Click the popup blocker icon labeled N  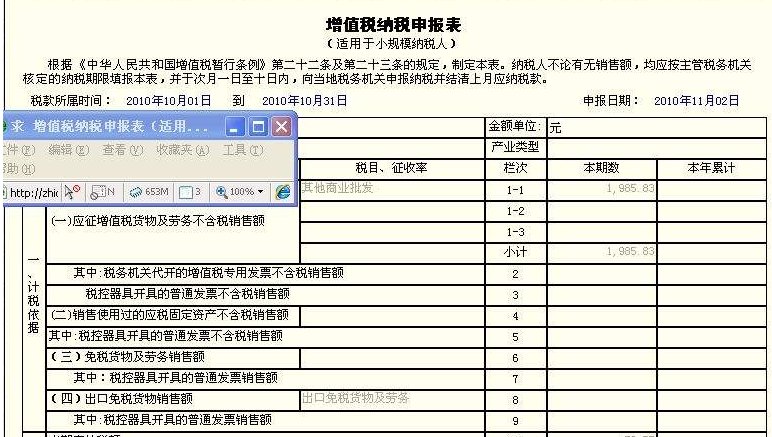pyautogui.click(x=102, y=192)
